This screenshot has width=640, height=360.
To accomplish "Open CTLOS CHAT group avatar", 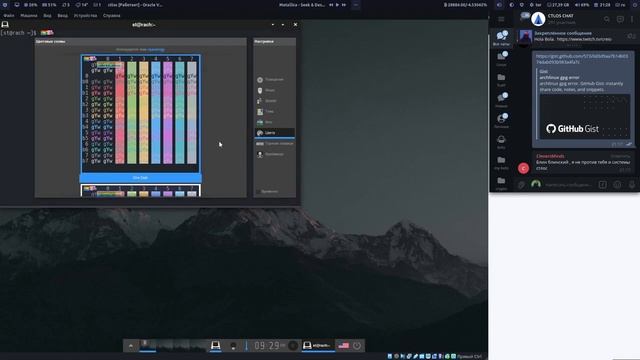I will (x=538, y=19).
